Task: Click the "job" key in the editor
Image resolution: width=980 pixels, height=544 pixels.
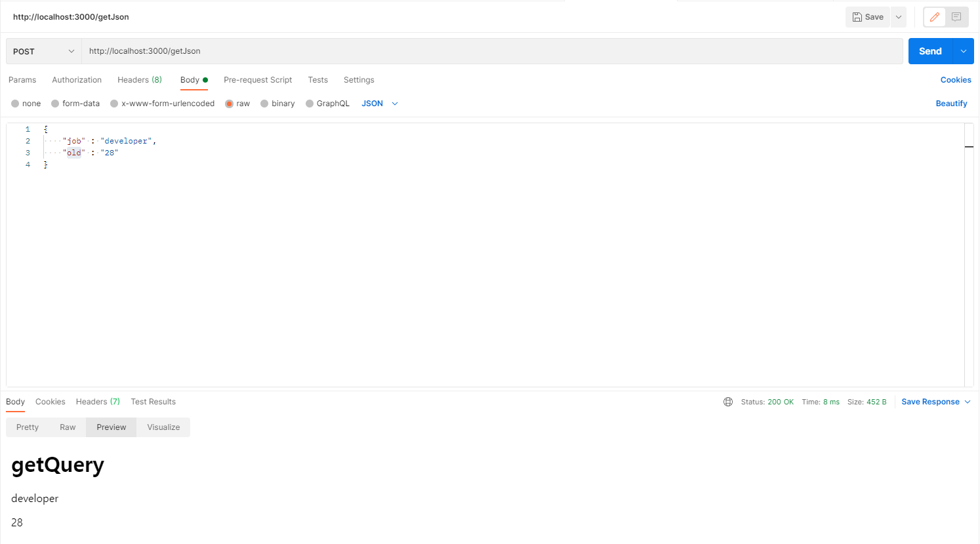Action: point(74,141)
